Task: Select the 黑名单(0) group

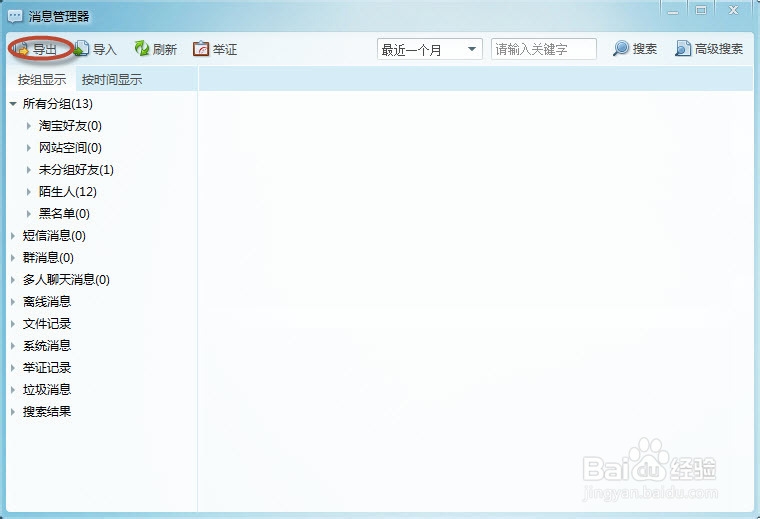Action: 64,213
